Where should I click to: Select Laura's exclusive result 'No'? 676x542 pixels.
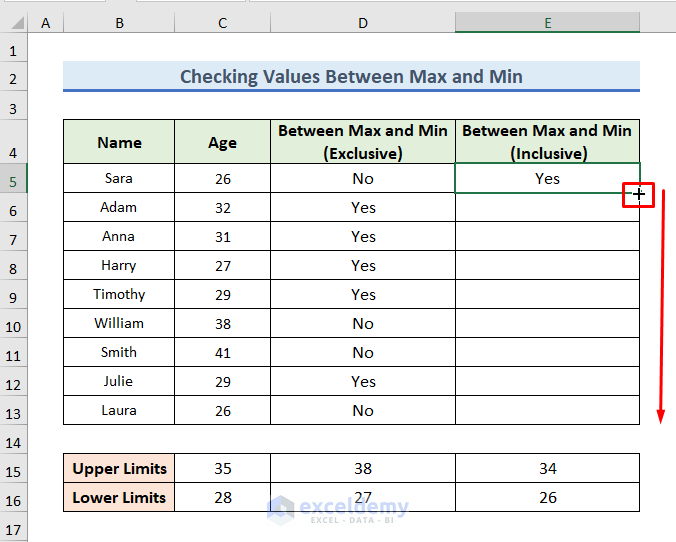point(363,410)
